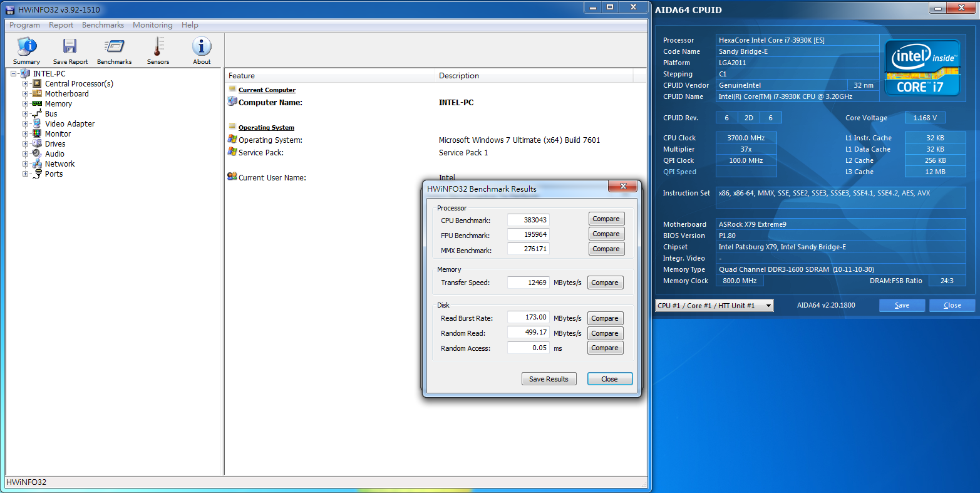Select the Drives tree node

point(55,143)
